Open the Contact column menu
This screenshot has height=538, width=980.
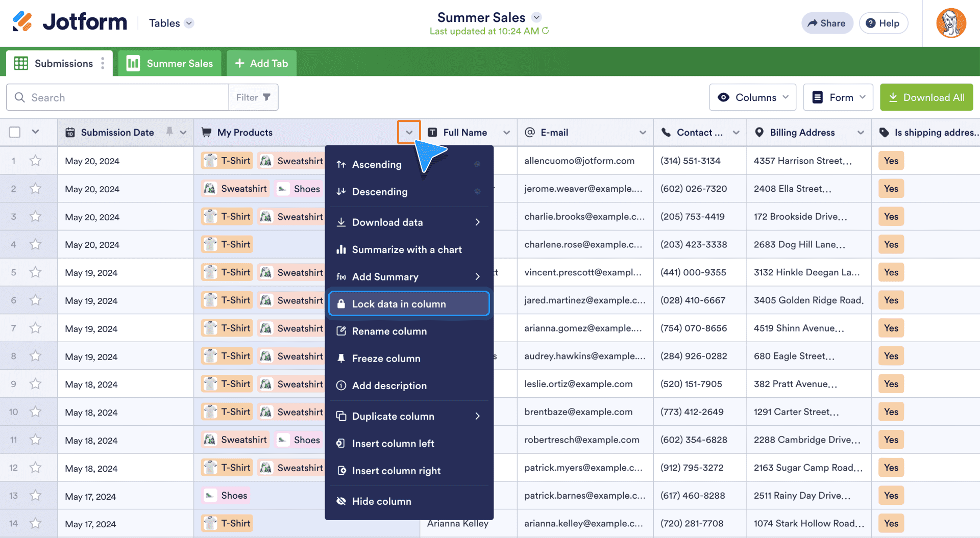736,132
